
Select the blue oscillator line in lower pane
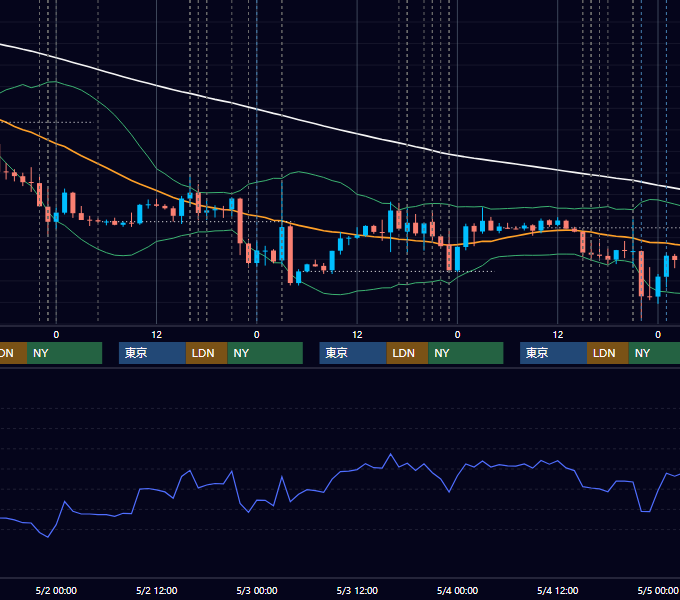(x=340, y=473)
